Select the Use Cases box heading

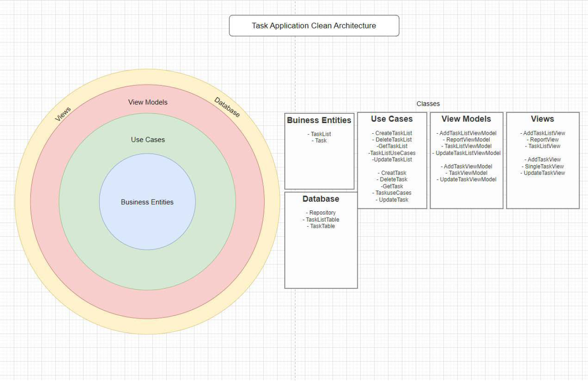[392, 119]
